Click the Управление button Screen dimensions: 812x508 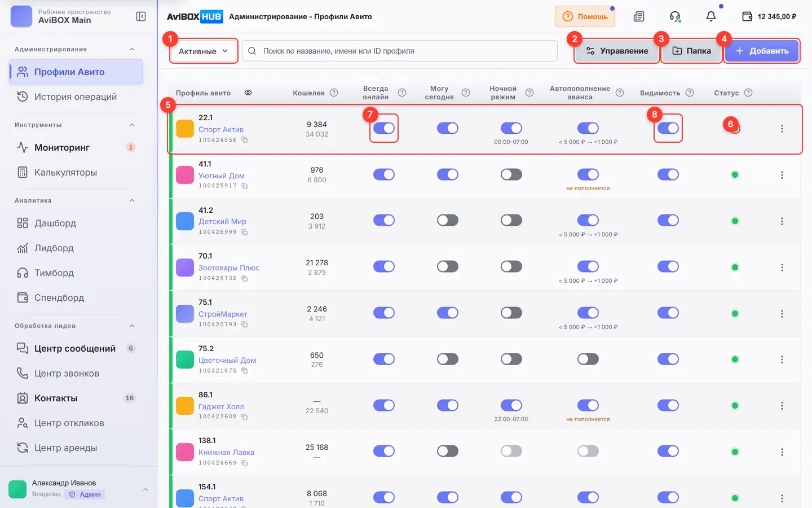(617, 51)
